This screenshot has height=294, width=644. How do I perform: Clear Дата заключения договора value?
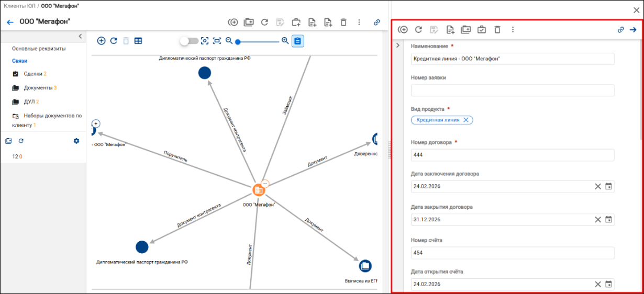598,186
